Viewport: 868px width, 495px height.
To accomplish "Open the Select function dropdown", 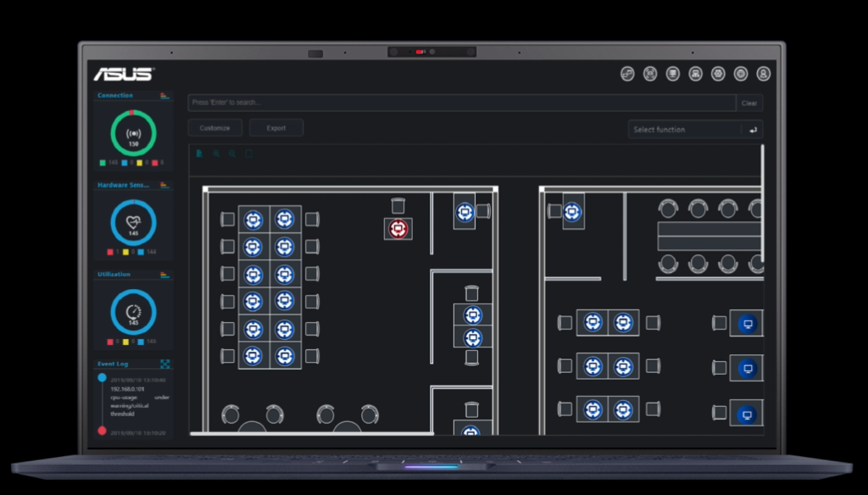I will (684, 130).
